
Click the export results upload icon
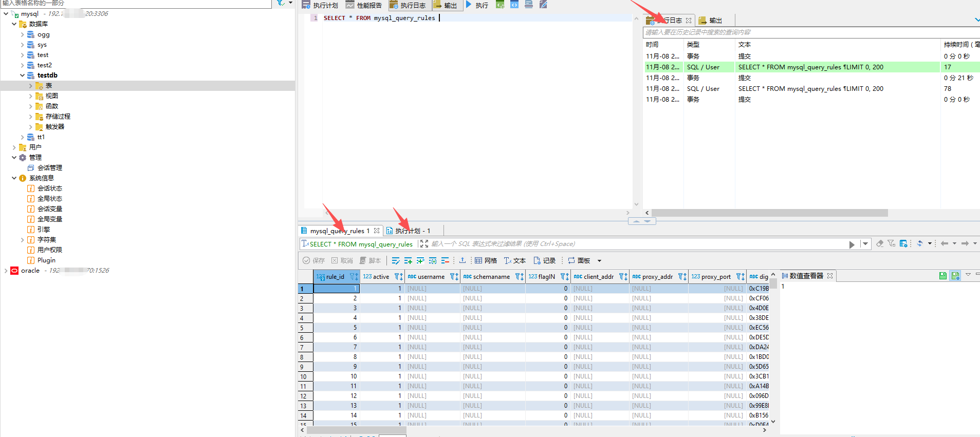tap(462, 260)
